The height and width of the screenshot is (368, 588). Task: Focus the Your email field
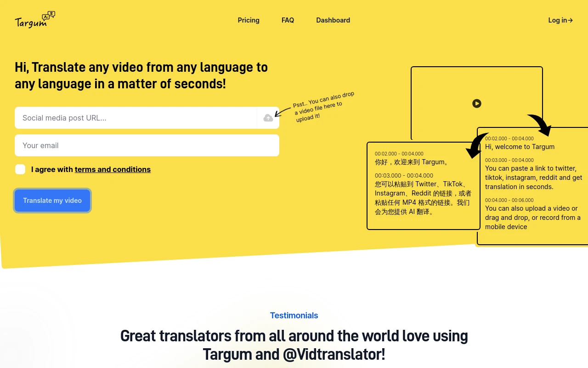click(147, 145)
